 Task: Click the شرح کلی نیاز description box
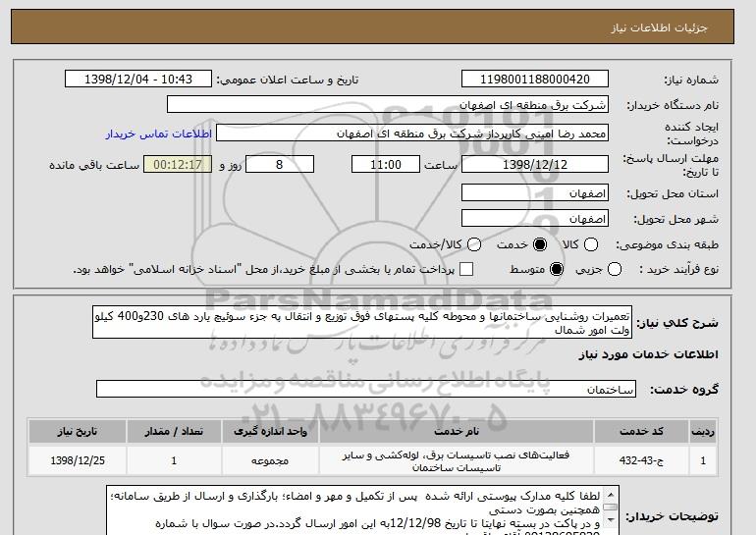coord(362,322)
